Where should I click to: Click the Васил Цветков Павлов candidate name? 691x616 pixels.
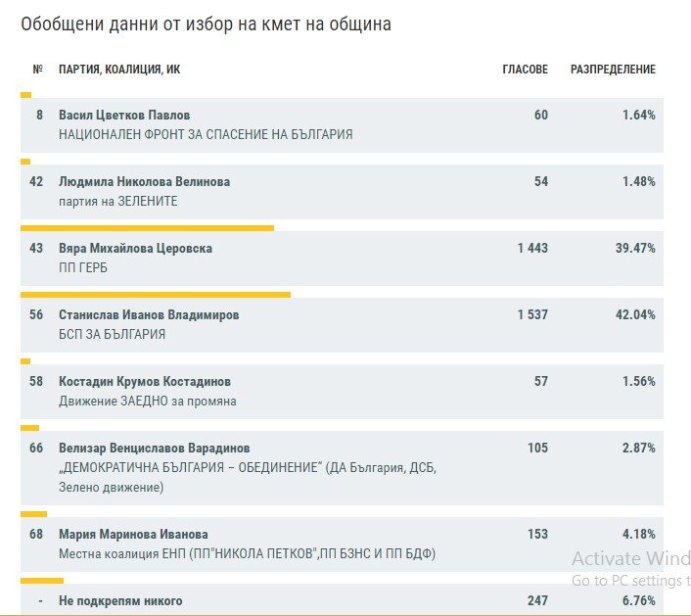(x=124, y=116)
